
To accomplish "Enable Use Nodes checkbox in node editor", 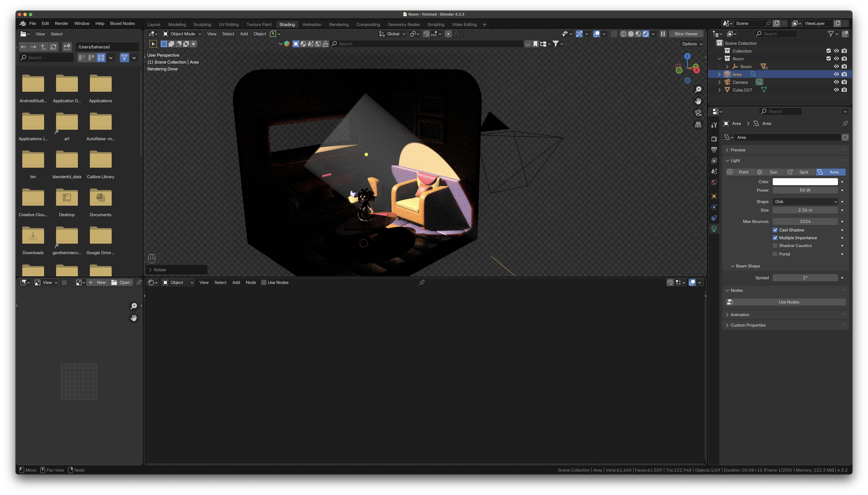I will pos(264,283).
